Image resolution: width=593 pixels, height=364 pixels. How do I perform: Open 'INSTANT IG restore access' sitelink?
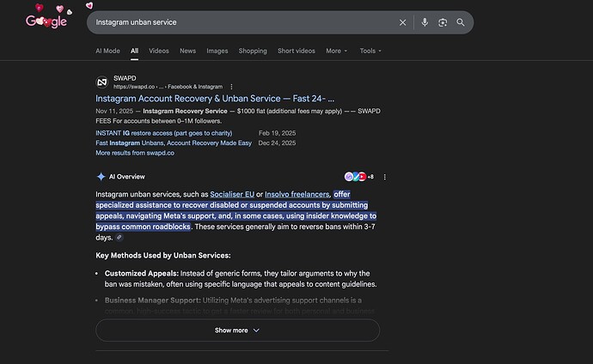[x=164, y=133]
